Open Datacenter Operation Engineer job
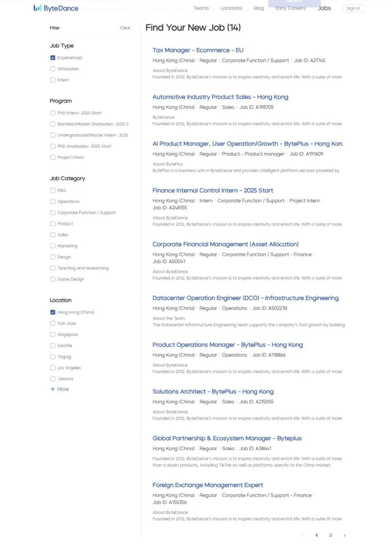The width and height of the screenshot is (392, 550). click(245, 298)
